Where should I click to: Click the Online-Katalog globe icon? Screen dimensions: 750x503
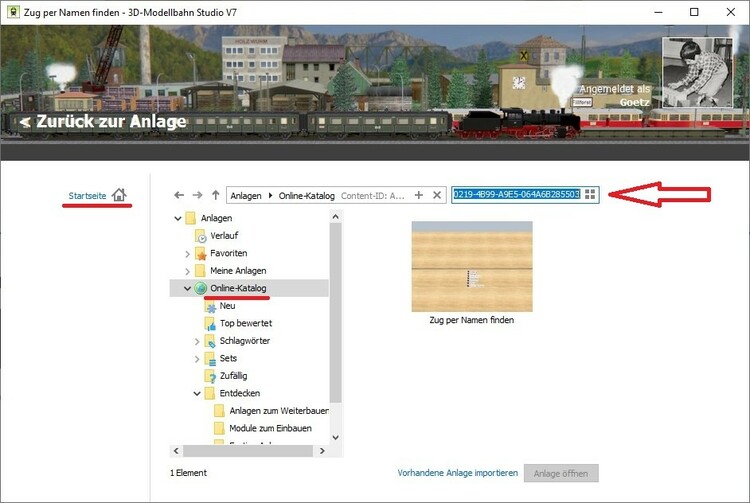tap(200, 288)
